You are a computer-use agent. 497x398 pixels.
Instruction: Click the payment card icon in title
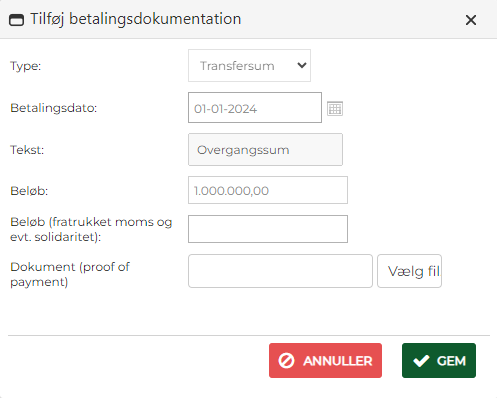pyautogui.click(x=16, y=20)
